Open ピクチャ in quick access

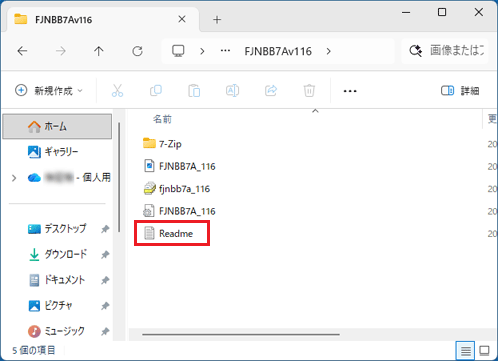[50, 305]
